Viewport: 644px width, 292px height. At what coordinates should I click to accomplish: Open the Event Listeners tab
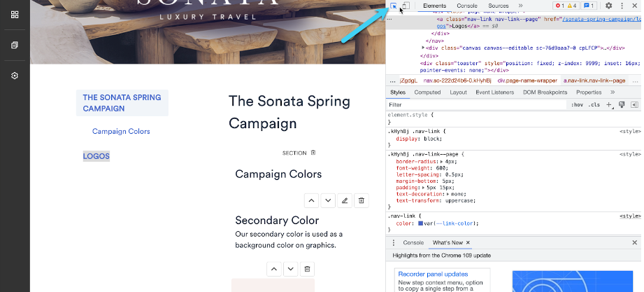[494, 92]
